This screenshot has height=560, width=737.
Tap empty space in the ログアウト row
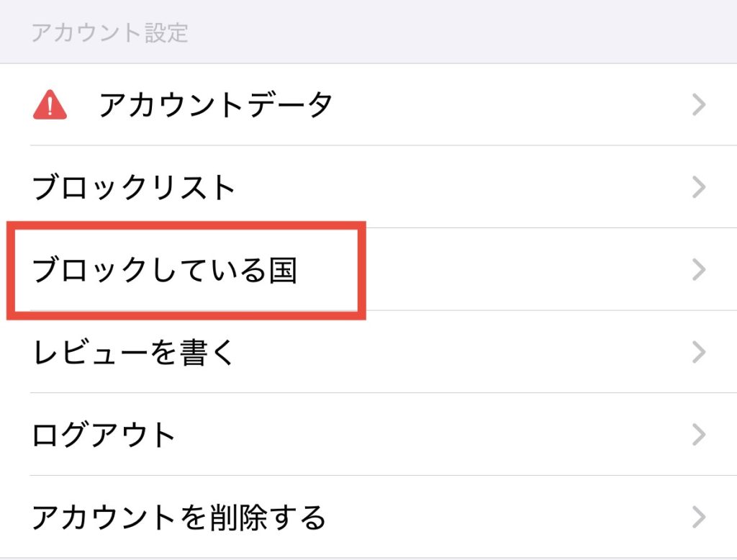pyautogui.click(x=432, y=435)
